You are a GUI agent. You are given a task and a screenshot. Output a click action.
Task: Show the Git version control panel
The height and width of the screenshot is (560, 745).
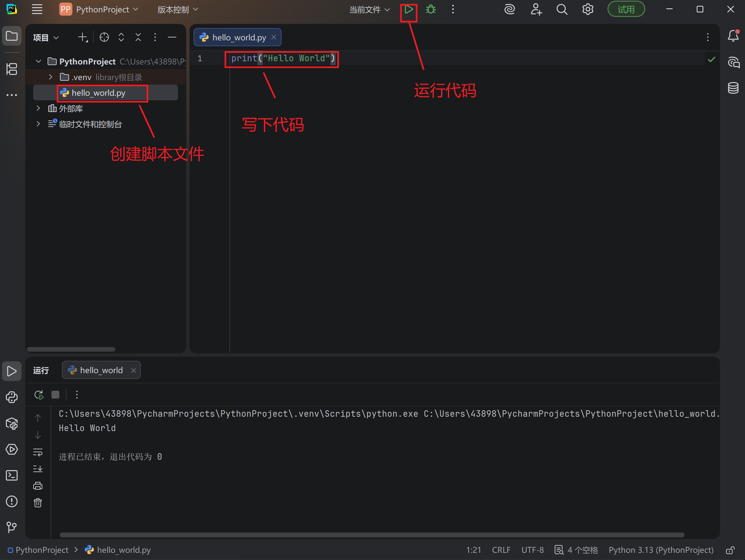pos(12,527)
